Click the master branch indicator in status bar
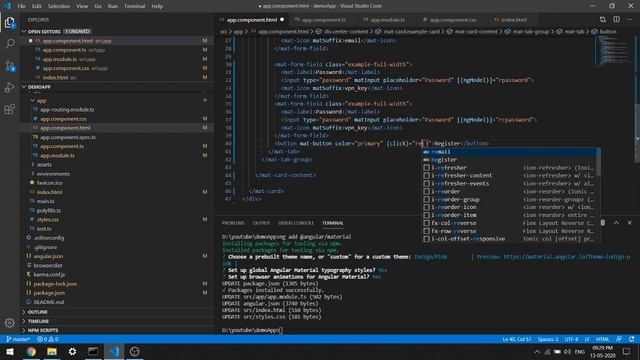640x360 pixels. (x=18, y=339)
